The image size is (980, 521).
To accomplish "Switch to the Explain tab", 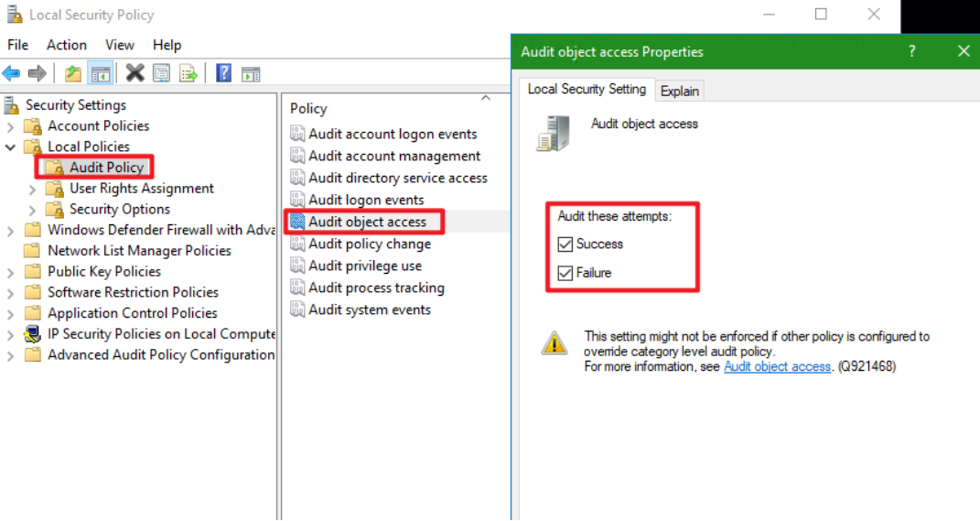I will coord(680,91).
